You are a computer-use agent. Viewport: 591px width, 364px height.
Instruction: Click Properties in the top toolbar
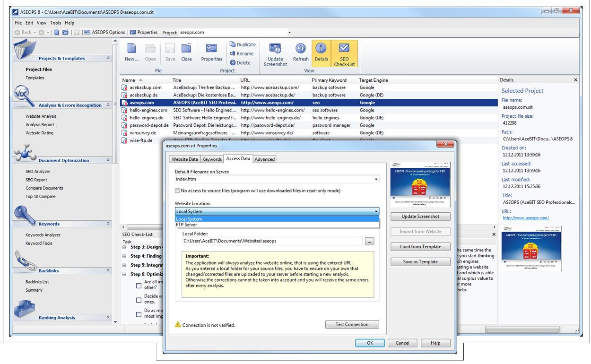click(x=143, y=32)
